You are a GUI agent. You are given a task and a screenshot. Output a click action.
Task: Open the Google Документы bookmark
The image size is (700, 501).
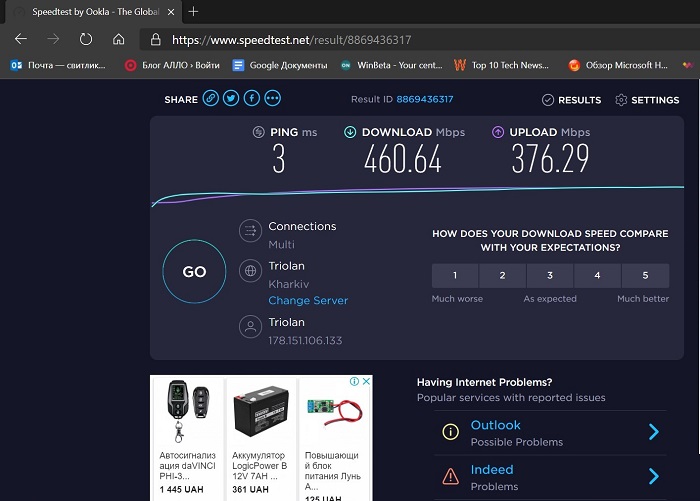pos(280,65)
